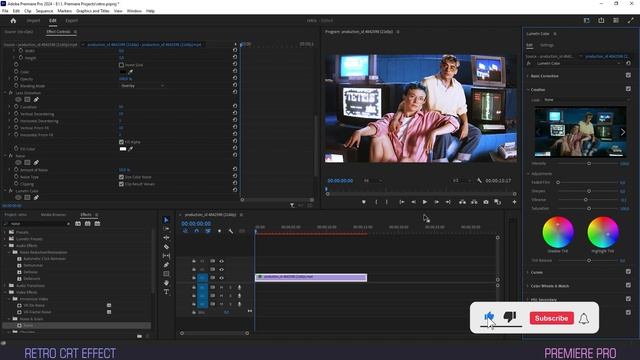Click the purple clip on the timeline

tap(311, 278)
